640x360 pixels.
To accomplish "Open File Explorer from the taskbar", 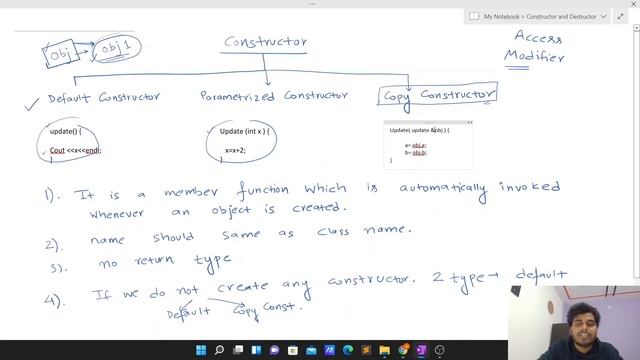I will (384, 350).
